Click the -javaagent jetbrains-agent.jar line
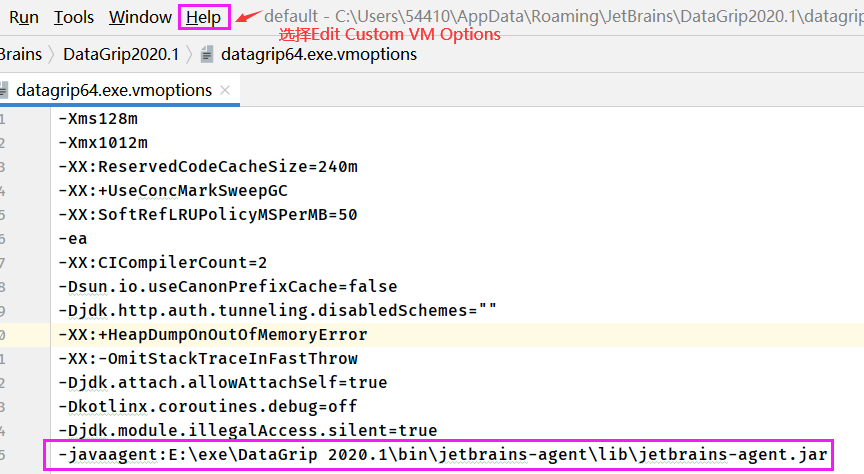The image size is (864, 474). coord(443,455)
